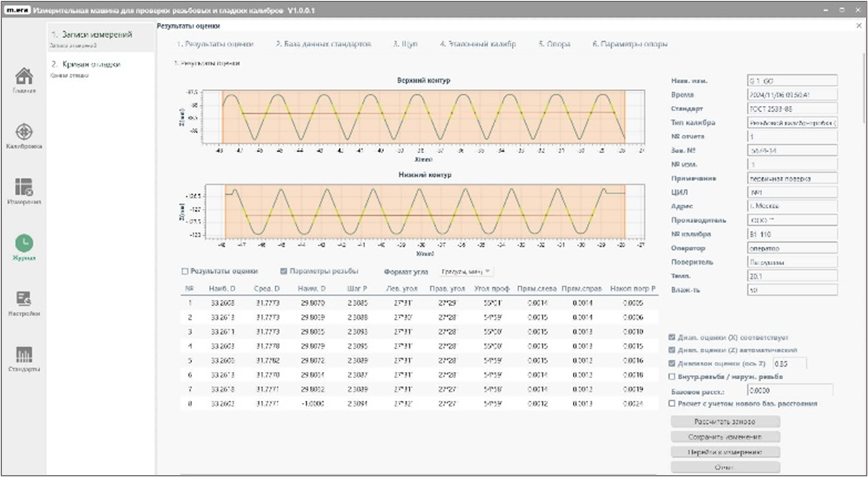Toggle Диап. оценки (Z) автоматический checkbox
This screenshot has width=868, height=477.
(x=672, y=350)
